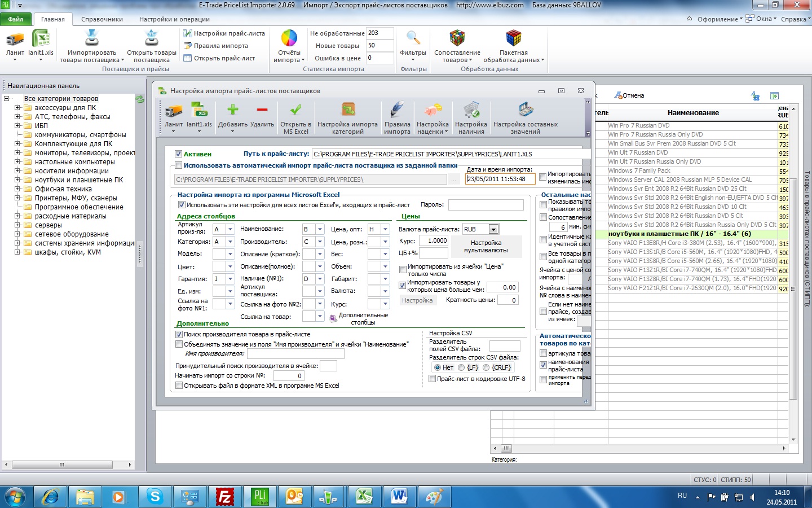The width and height of the screenshot is (812, 508).
Task: Click Импортировать товары поставщика icon
Action: tap(92, 38)
